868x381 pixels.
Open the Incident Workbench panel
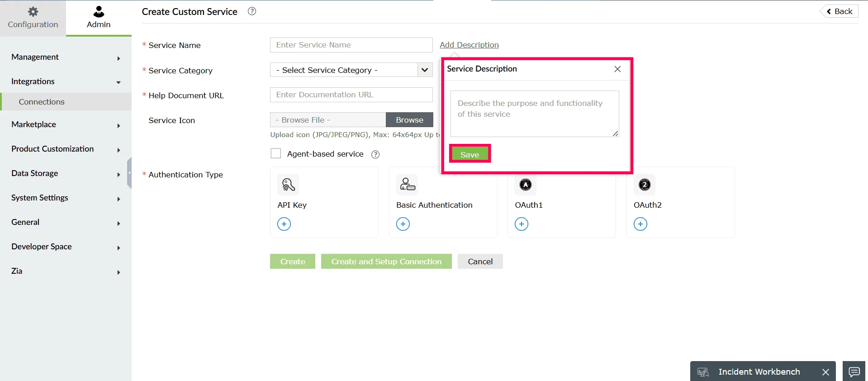pos(759,371)
